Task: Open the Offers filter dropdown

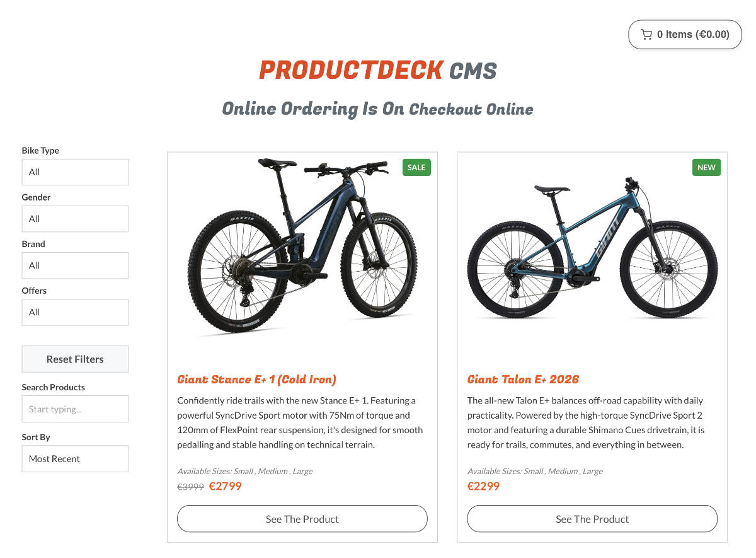Action: click(75, 312)
